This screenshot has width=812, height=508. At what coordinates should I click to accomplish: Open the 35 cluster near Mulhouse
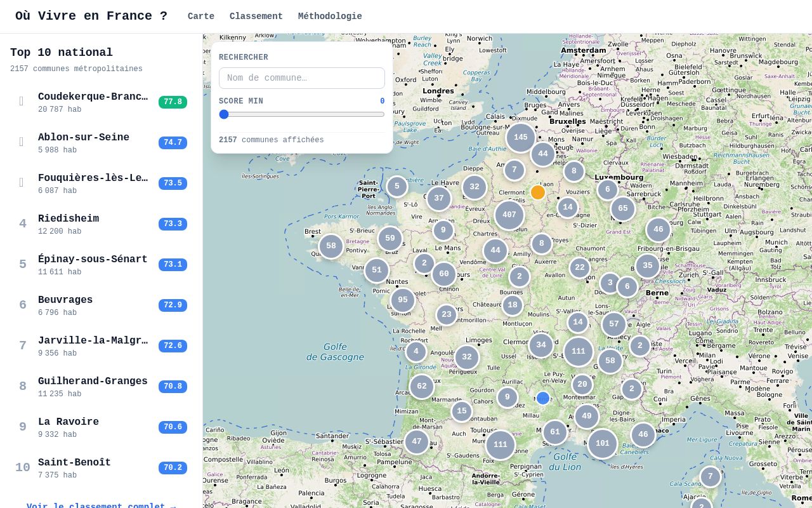648,266
